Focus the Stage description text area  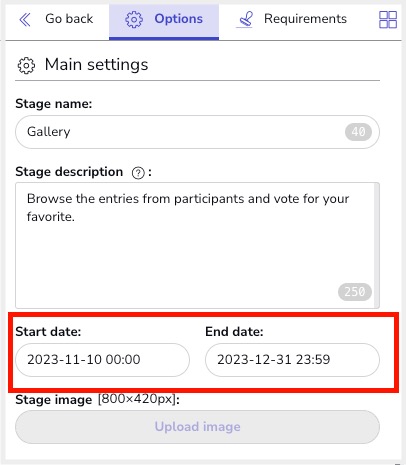tap(197, 245)
